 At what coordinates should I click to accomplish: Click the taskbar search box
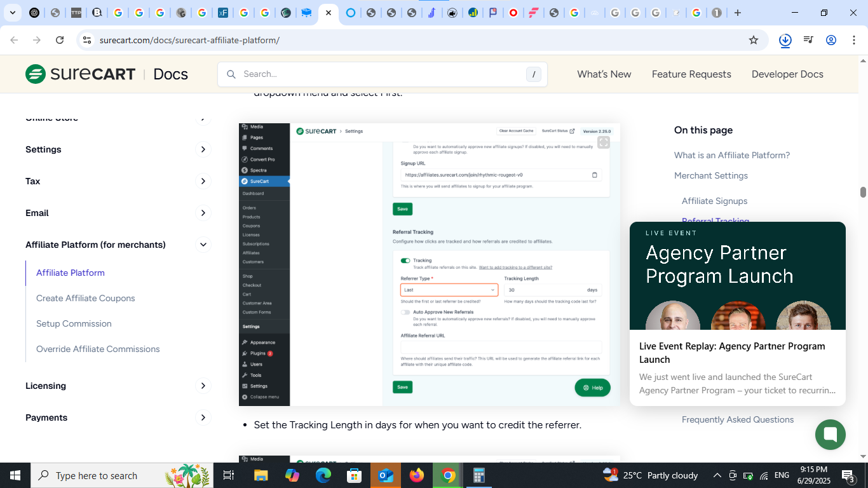(122, 475)
